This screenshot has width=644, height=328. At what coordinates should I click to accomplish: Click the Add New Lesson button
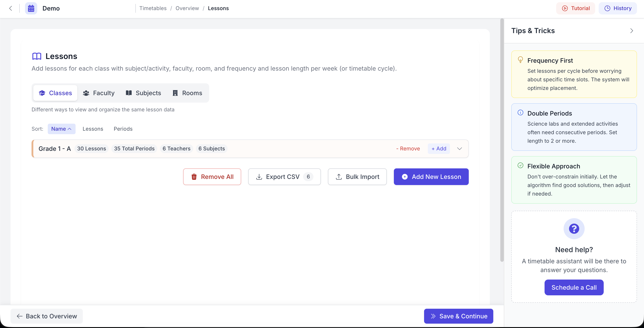(431, 177)
